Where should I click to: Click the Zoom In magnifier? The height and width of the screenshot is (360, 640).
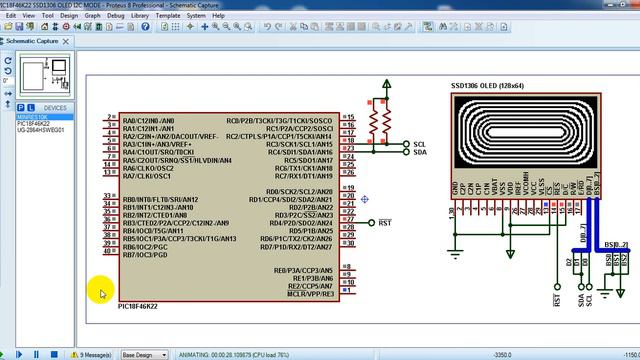[216, 27]
